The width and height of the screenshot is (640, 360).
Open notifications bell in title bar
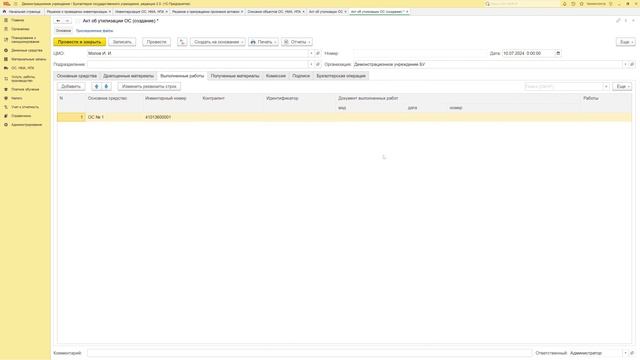(564, 4)
